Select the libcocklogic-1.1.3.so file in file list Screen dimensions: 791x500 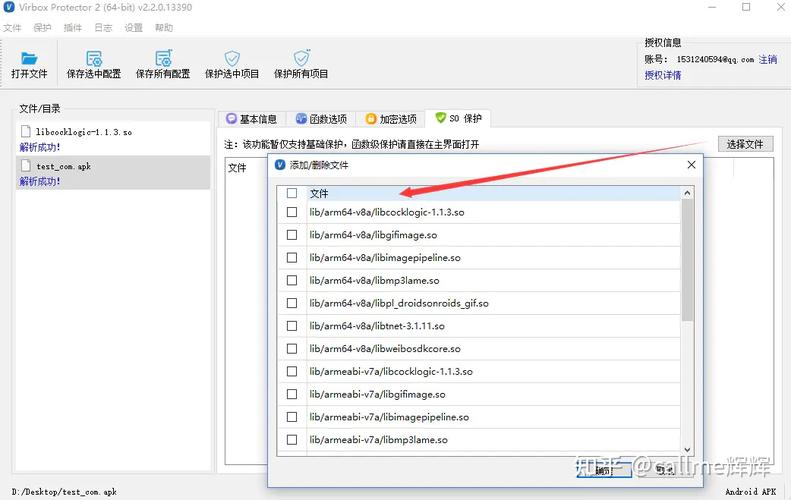83,131
